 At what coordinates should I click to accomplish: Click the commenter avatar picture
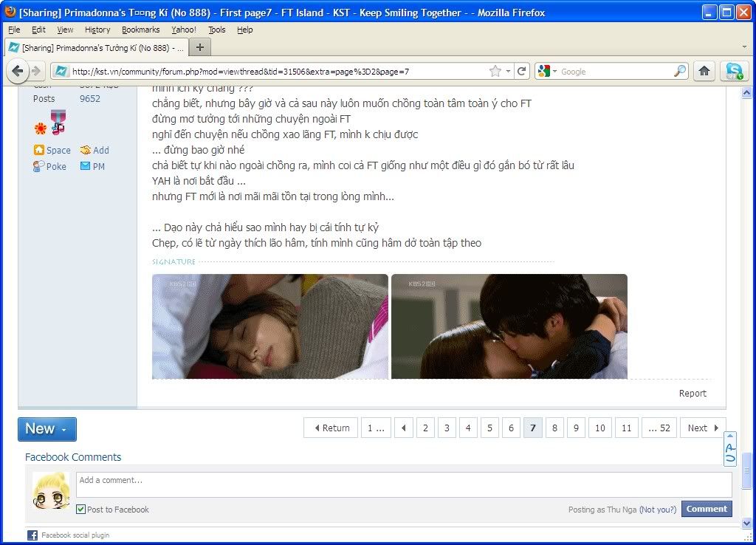(51, 492)
